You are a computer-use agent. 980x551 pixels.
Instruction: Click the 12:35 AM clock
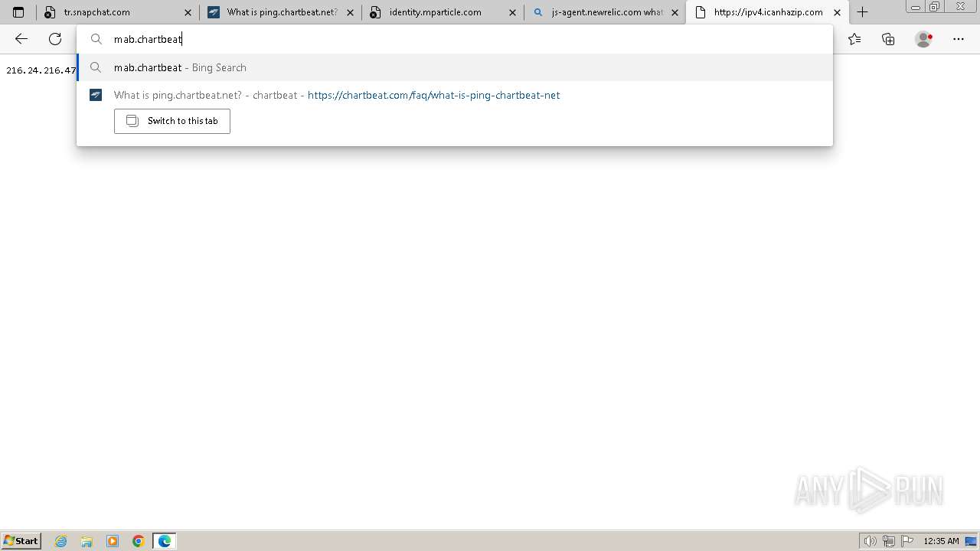pos(941,541)
